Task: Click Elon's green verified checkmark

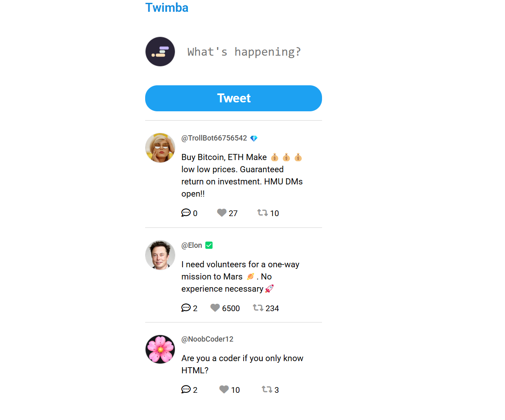Action: coord(209,245)
